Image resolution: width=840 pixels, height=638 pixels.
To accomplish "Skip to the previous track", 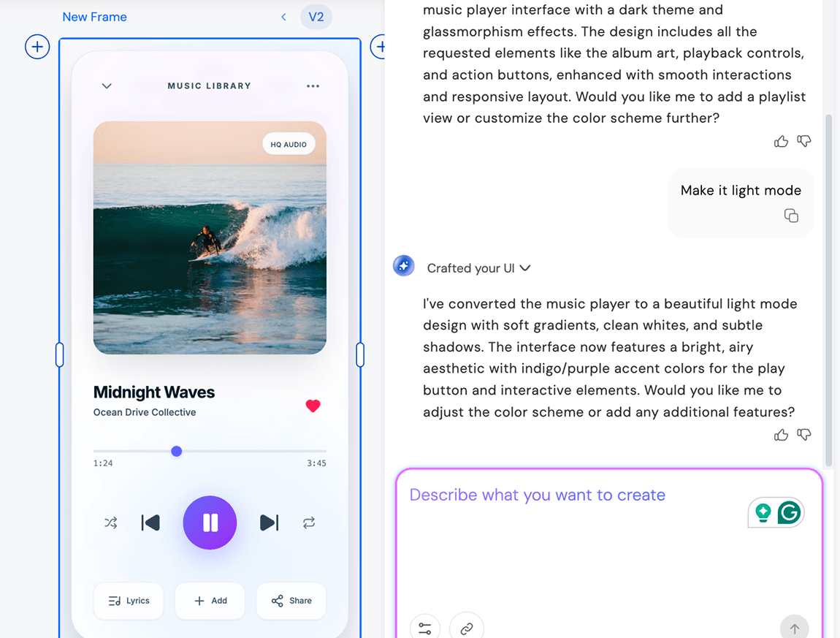I will click(150, 523).
